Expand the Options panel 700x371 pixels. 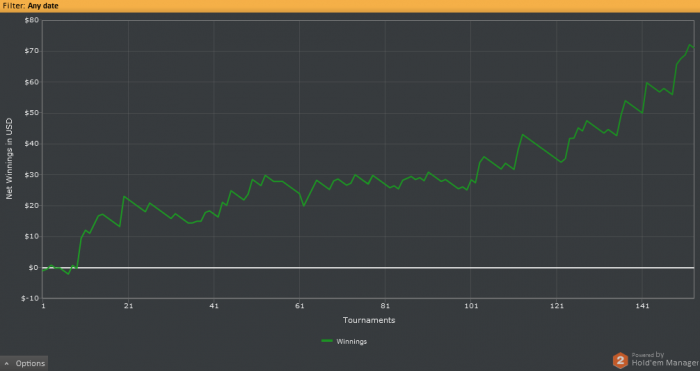point(24,363)
